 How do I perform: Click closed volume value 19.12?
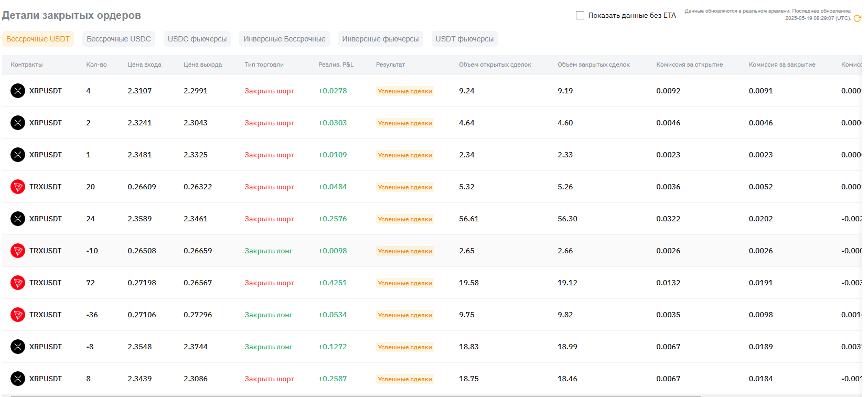click(567, 283)
